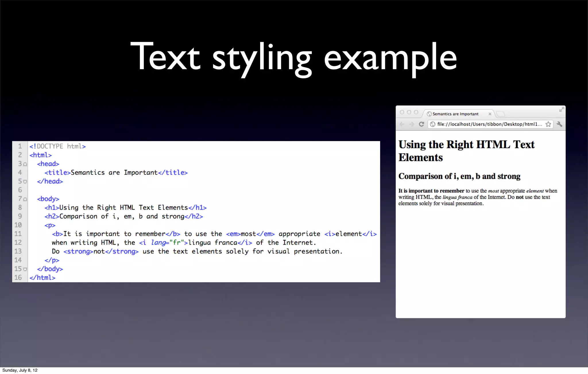
Task: Toggle the fold marker on line 15
Action: click(x=25, y=269)
